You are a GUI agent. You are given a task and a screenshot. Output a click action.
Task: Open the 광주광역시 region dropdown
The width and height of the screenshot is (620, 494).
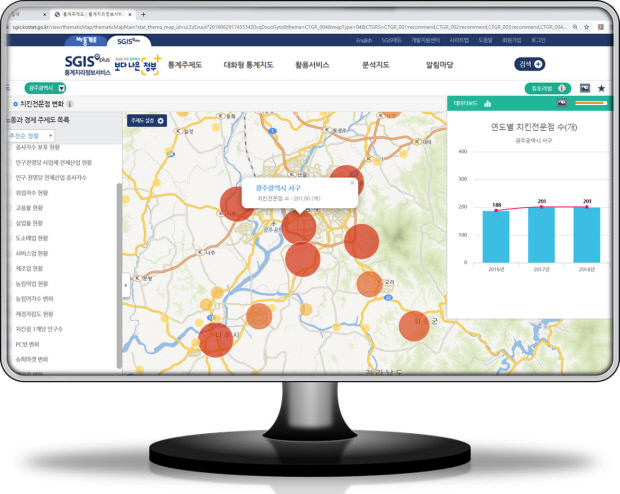coord(42,89)
